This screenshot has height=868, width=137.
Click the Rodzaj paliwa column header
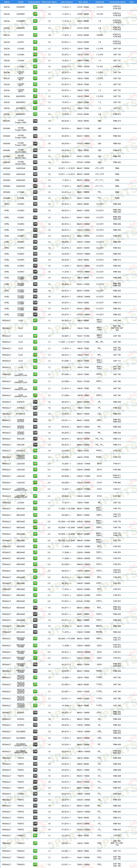[34, 2]
